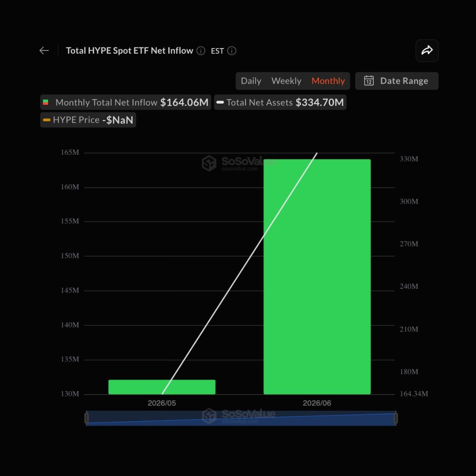Click the green 2026/05 inflow bar

(162, 387)
